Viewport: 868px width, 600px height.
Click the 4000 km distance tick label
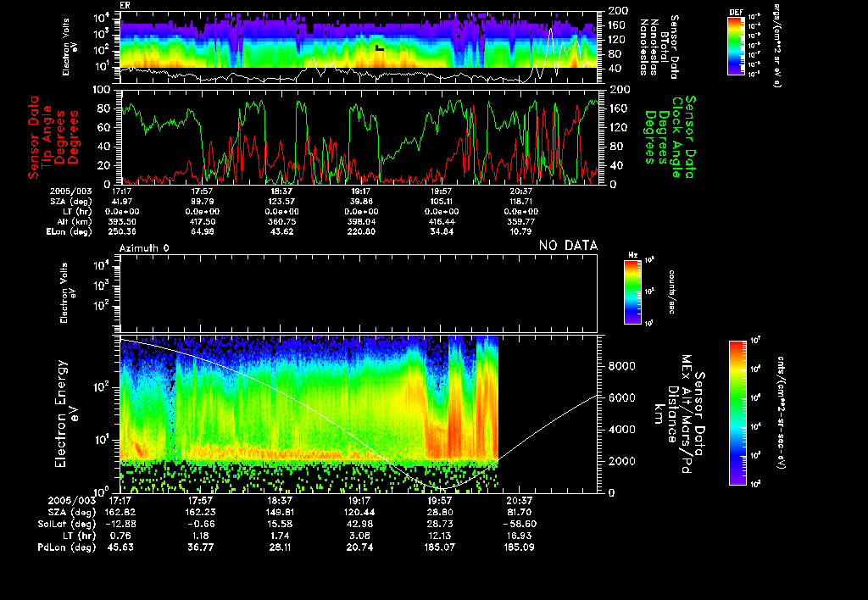tap(621, 430)
